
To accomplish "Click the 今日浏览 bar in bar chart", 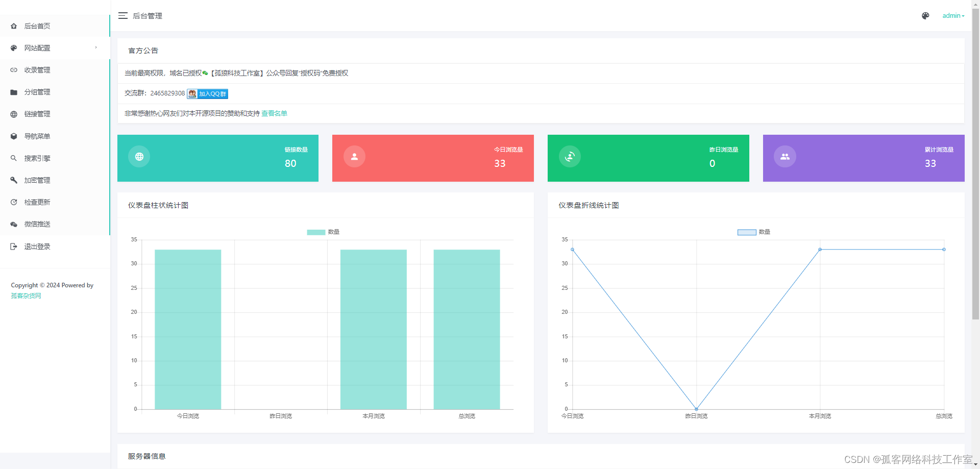I will tap(188, 329).
